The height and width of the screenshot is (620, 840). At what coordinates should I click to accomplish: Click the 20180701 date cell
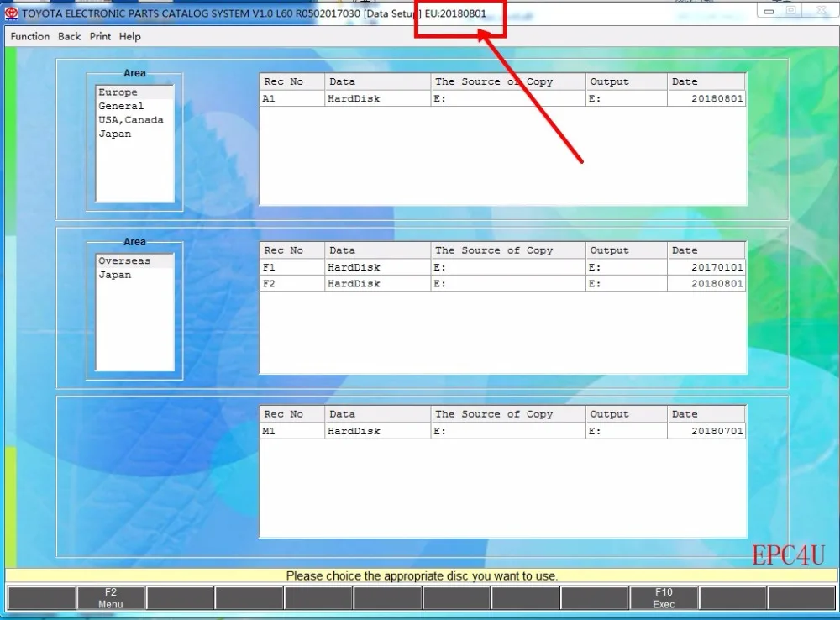tap(706, 431)
